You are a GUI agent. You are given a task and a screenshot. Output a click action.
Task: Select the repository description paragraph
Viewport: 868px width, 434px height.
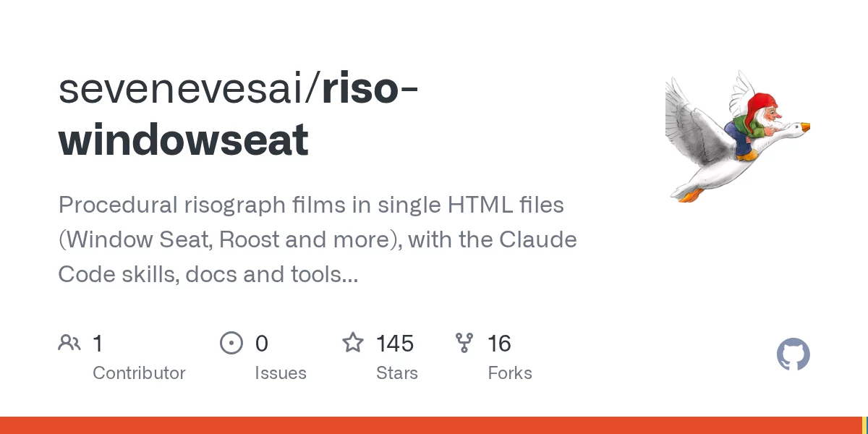[318, 239]
